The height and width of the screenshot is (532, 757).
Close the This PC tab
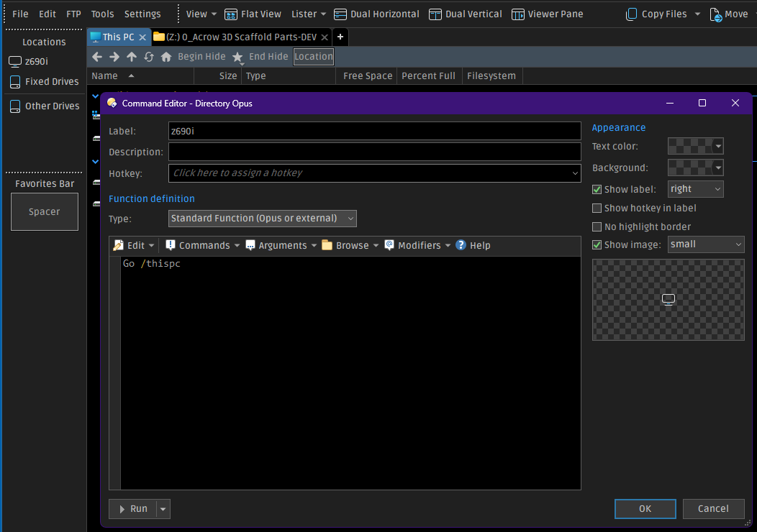pos(142,37)
